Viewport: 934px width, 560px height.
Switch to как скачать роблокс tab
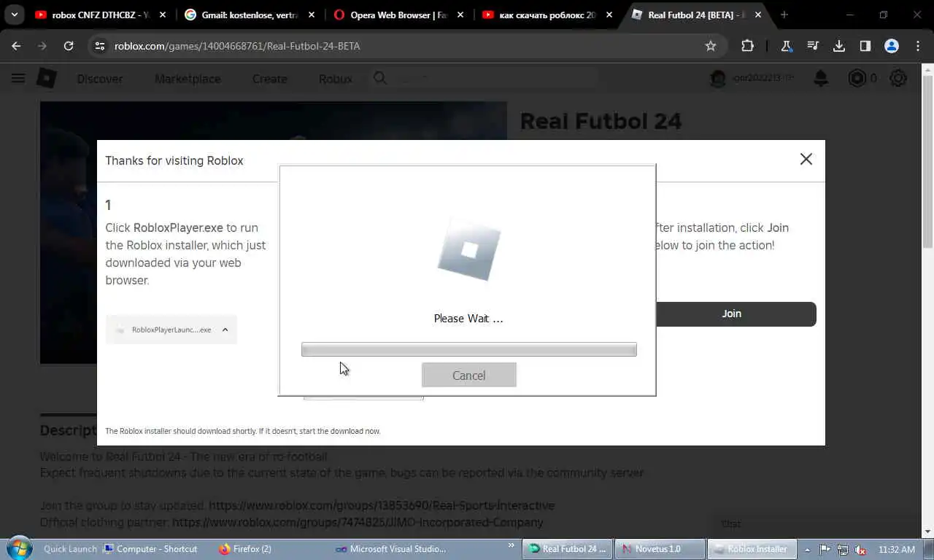point(547,15)
